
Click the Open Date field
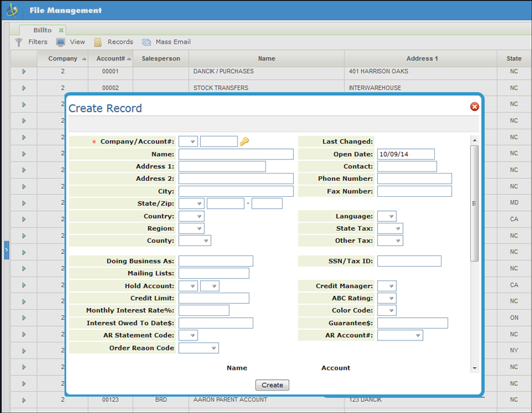pos(406,154)
